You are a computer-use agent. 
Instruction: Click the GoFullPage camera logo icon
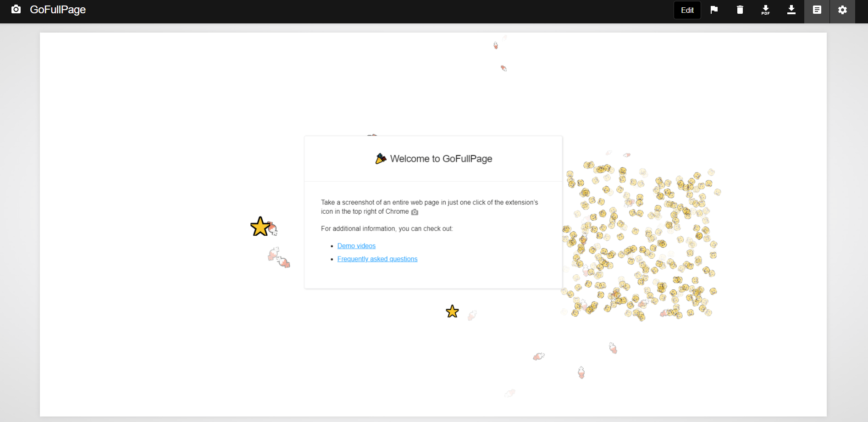point(16,10)
